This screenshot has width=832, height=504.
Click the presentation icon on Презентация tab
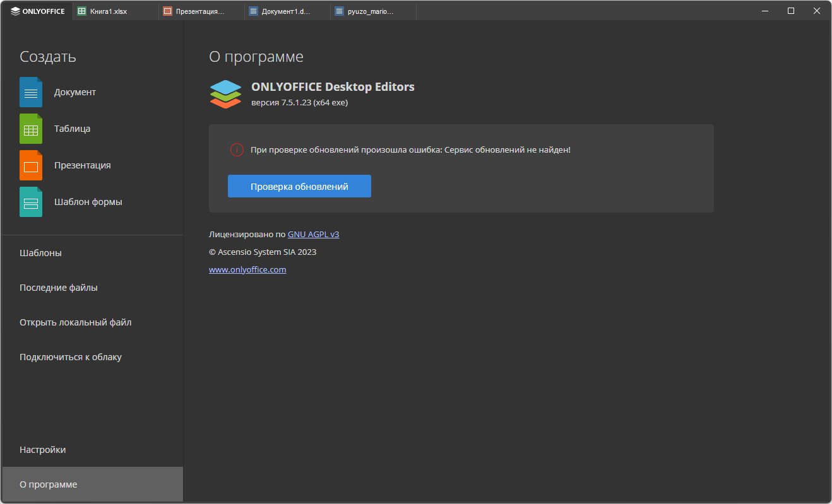click(x=167, y=11)
